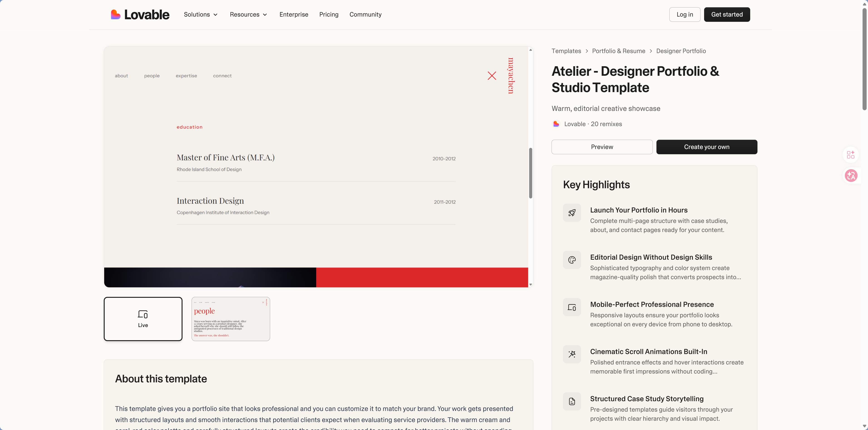Click the palette icon beside Editorial Design

(x=572, y=260)
